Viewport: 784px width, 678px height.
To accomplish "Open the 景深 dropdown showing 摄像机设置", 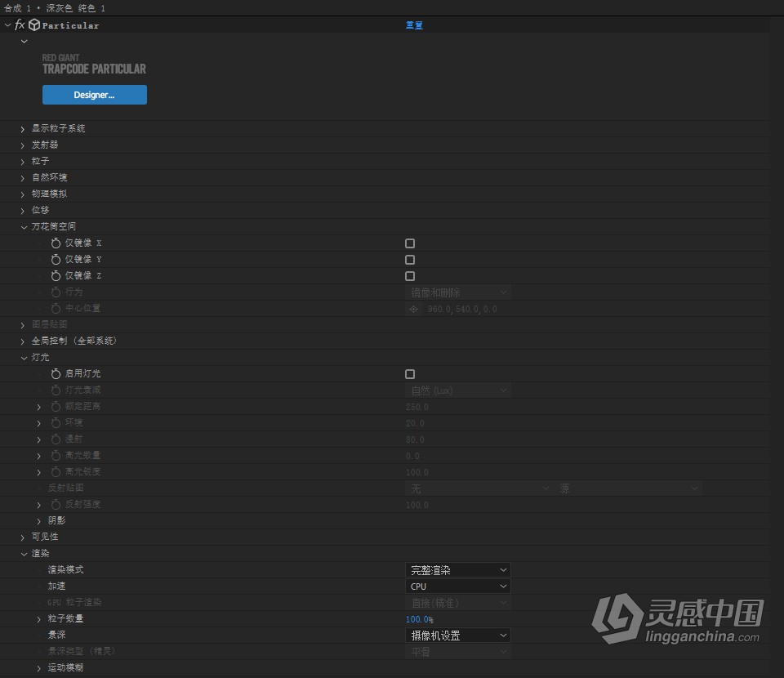I will pos(457,636).
